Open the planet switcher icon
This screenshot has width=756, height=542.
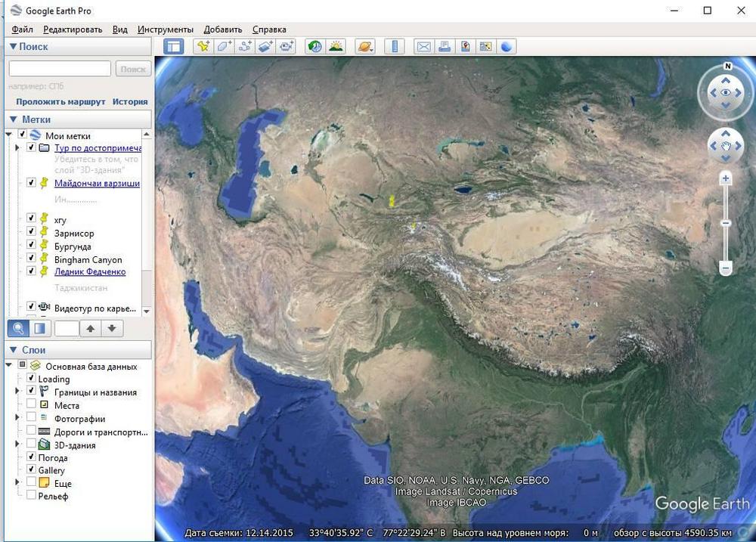pyautogui.click(x=365, y=46)
